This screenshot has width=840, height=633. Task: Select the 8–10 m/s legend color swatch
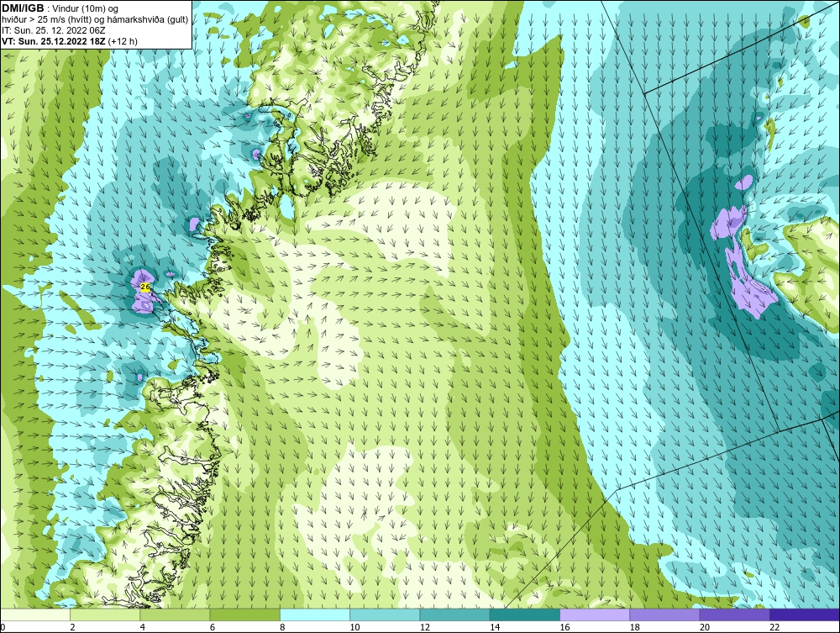tap(315, 615)
